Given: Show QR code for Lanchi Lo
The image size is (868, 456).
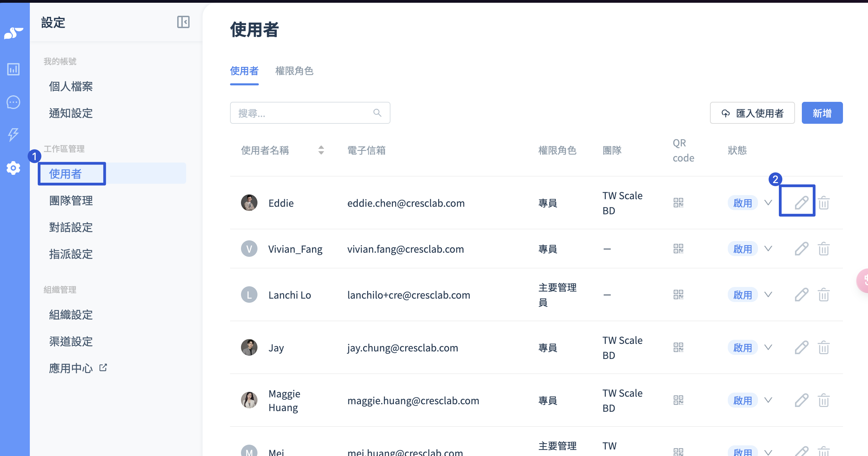Looking at the screenshot, I should 678,295.
